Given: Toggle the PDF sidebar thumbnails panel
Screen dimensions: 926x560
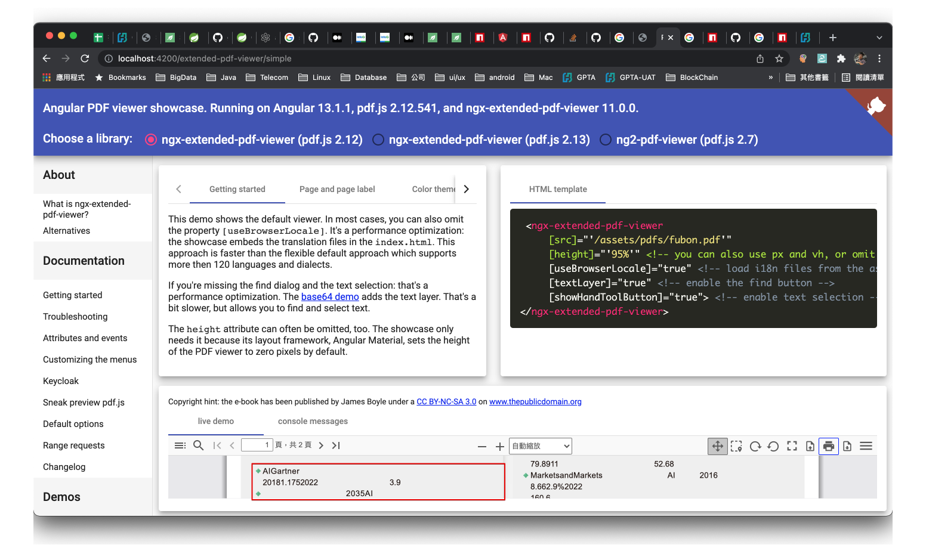Looking at the screenshot, I should pyautogui.click(x=180, y=445).
